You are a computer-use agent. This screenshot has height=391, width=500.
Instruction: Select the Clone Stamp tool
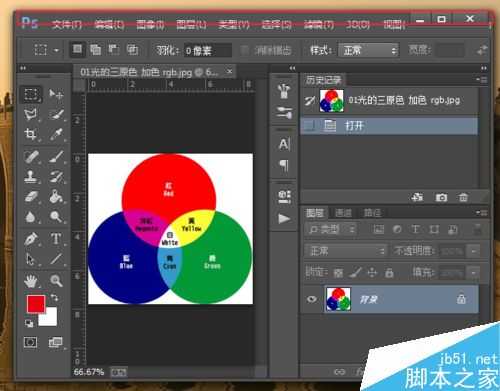point(31,177)
